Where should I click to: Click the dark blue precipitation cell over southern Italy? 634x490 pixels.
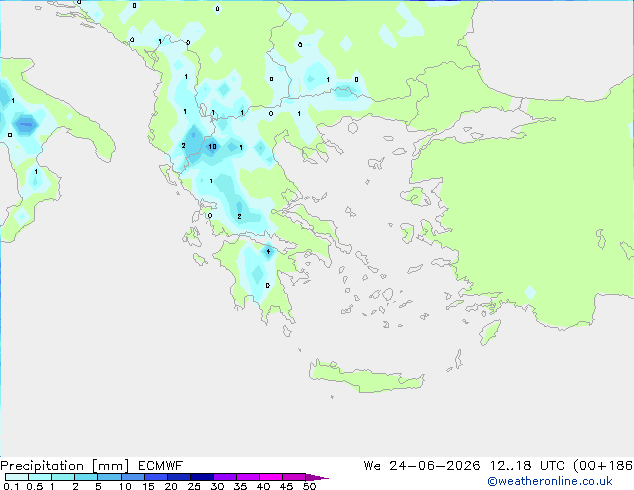tap(26, 125)
